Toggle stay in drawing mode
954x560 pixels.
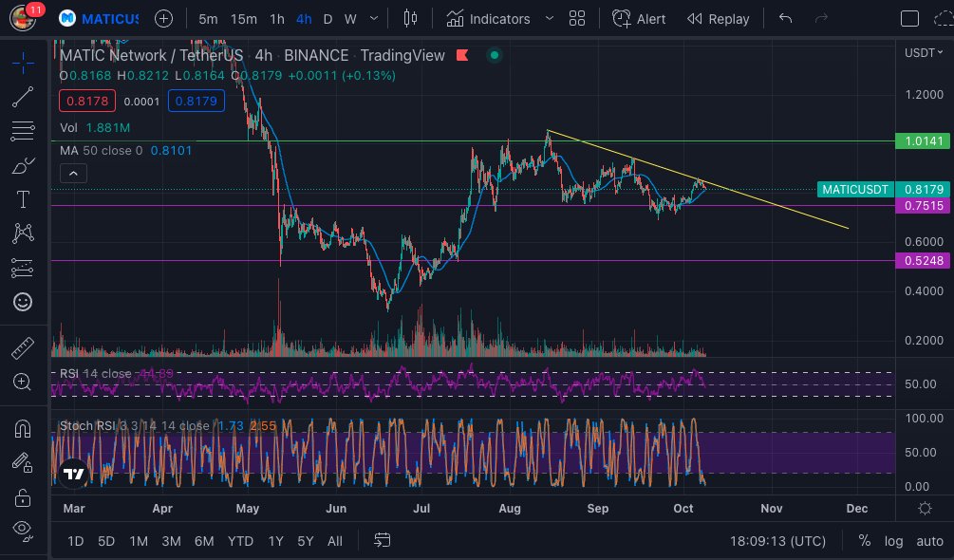(x=23, y=463)
